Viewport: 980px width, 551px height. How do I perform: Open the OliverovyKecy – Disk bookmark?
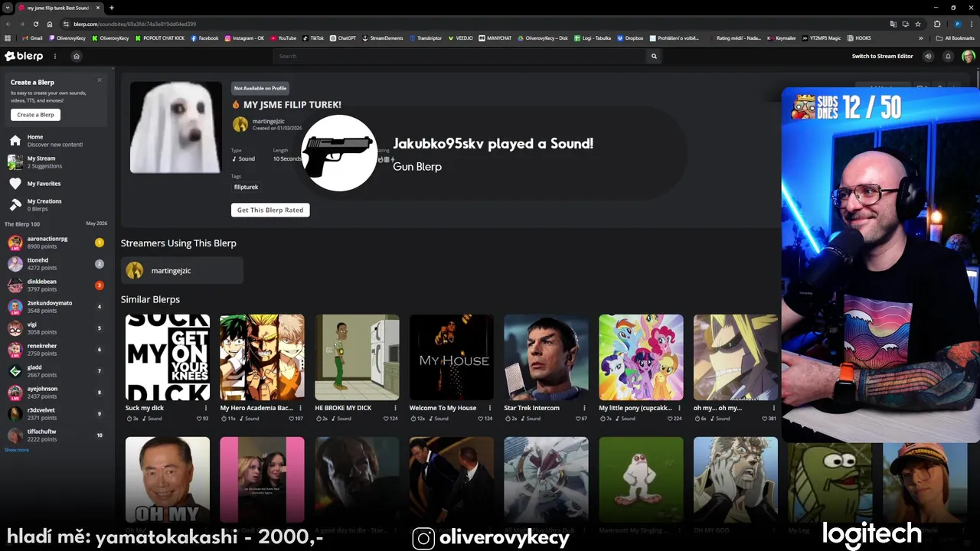click(543, 37)
